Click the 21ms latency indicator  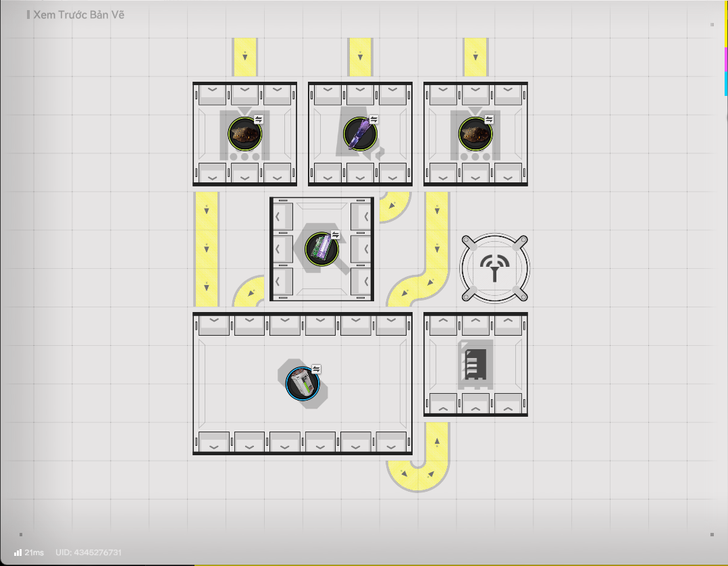point(34,552)
